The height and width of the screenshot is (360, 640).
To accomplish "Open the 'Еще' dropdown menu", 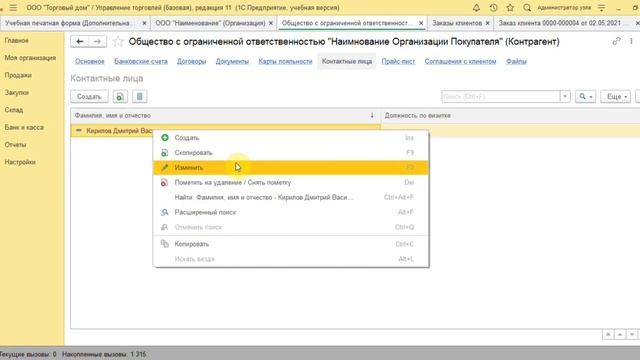I will 616,97.
